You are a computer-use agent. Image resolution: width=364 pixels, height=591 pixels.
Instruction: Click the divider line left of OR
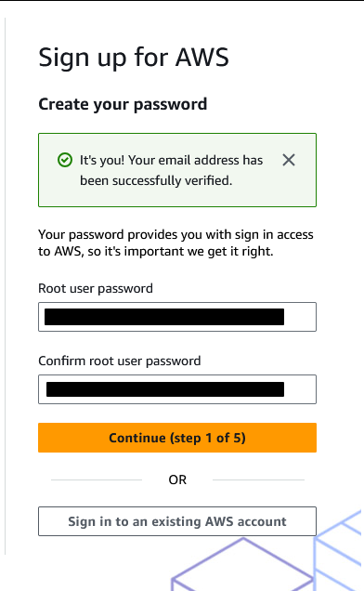[x=97, y=479]
